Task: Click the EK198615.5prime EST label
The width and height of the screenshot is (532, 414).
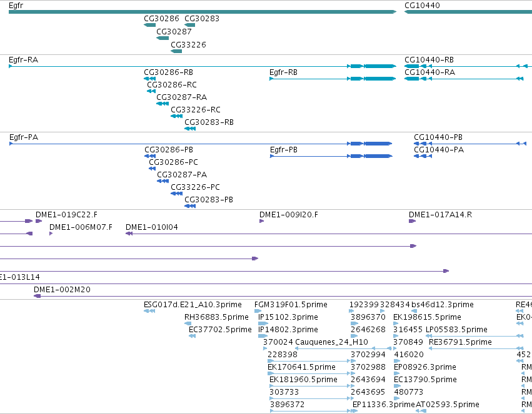Action: (x=428, y=317)
